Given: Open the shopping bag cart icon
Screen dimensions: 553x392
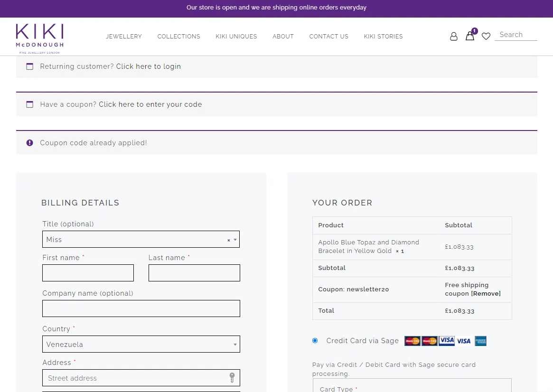Looking at the screenshot, I should 470,36.
